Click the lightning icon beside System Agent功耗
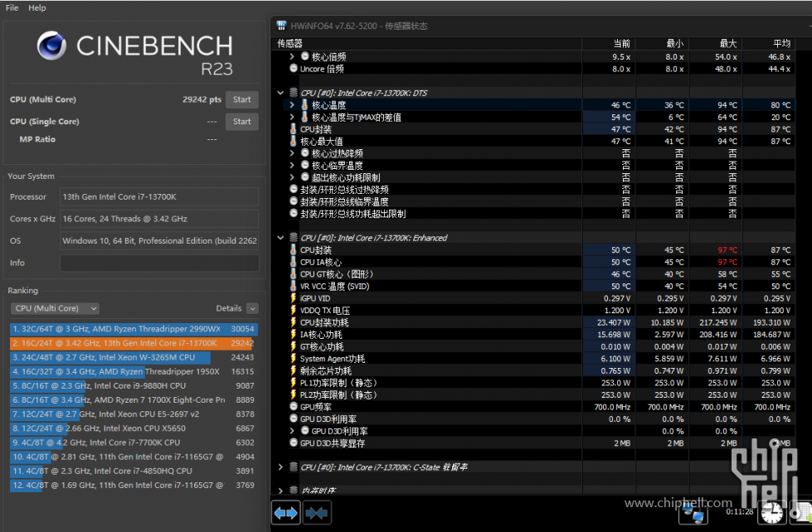The height and width of the screenshot is (532, 812). [293, 359]
